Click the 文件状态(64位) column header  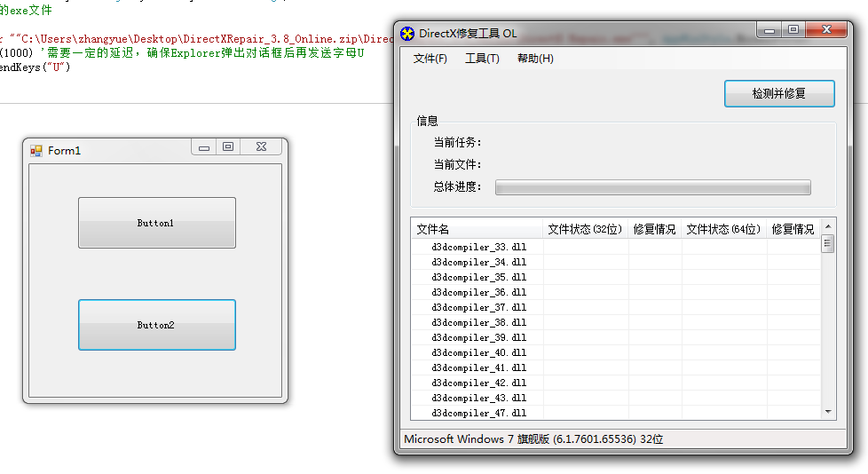pyautogui.click(x=724, y=229)
